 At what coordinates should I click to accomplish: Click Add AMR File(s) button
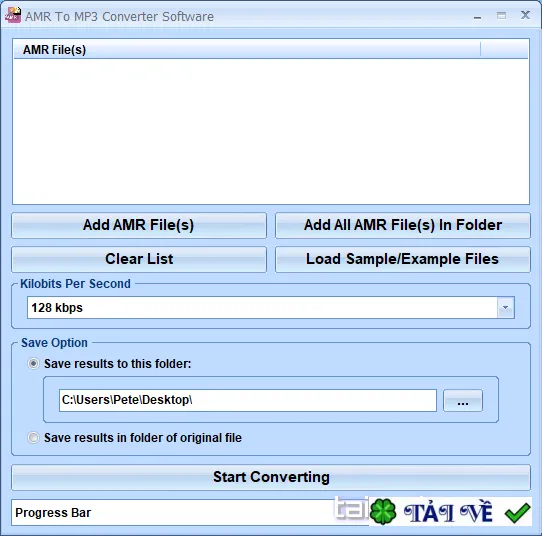(139, 225)
